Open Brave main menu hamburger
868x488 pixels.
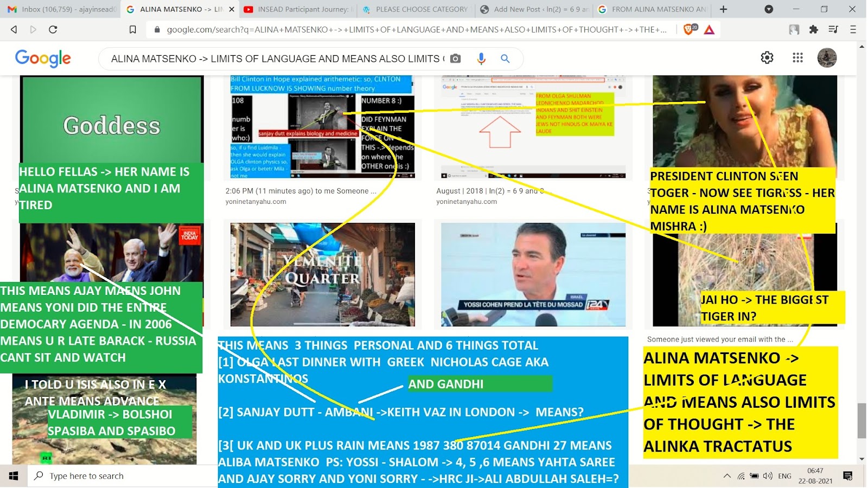pos(853,30)
